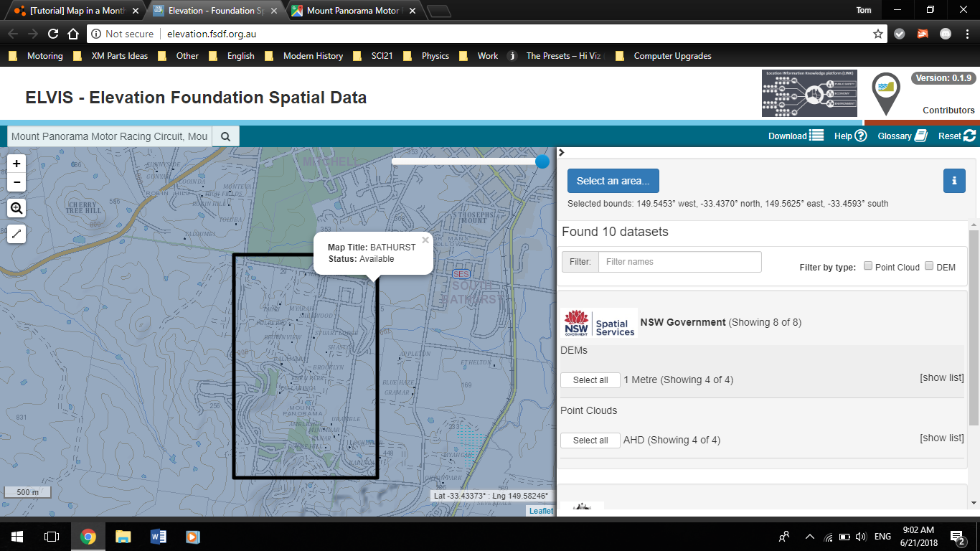Open the Motoring bookmark folder
Viewport: 980px width, 551px height.
37,56
